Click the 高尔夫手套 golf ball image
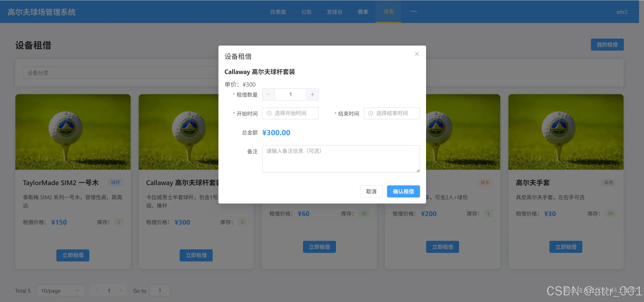 point(566,132)
